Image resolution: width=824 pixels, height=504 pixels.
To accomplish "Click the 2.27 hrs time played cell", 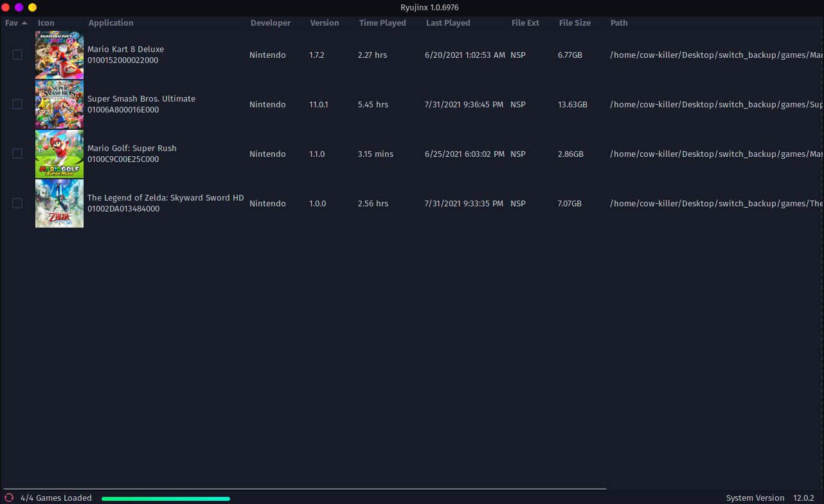I will 373,55.
